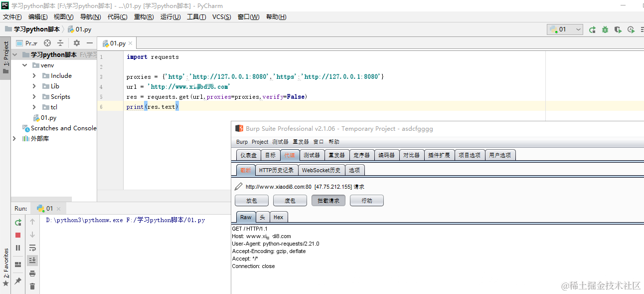Toggle scroll-to-end in the Run console

point(32,260)
